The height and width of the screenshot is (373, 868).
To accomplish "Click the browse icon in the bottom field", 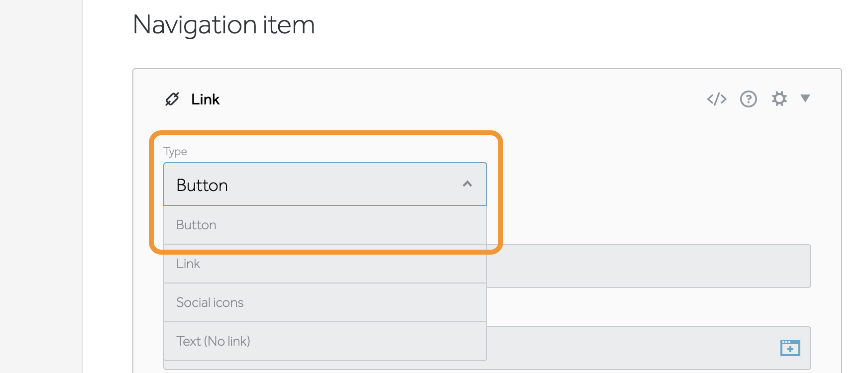I will (x=790, y=348).
